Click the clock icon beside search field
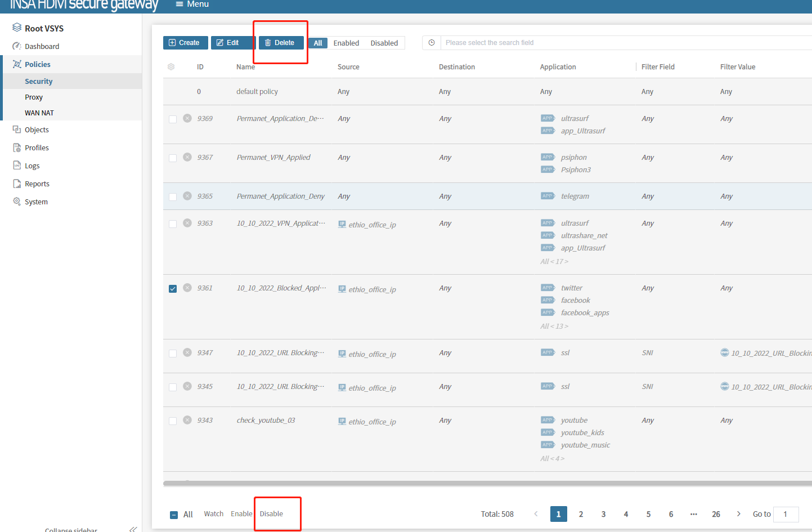This screenshot has height=532, width=812. [432, 43]
